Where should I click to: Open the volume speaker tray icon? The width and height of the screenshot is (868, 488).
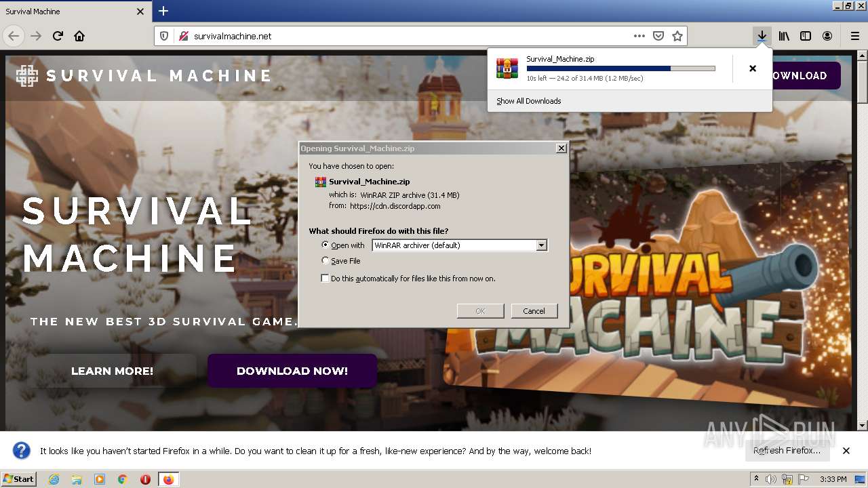click(771, 479)
